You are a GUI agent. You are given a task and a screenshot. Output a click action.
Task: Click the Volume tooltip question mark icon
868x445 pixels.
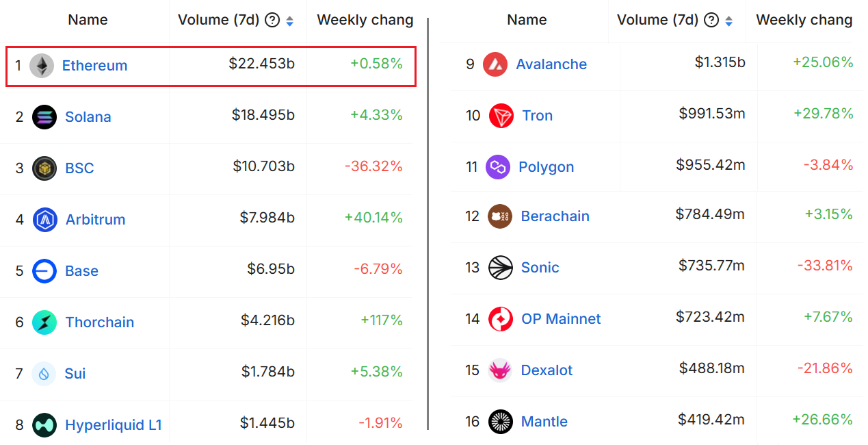(272, 20)
